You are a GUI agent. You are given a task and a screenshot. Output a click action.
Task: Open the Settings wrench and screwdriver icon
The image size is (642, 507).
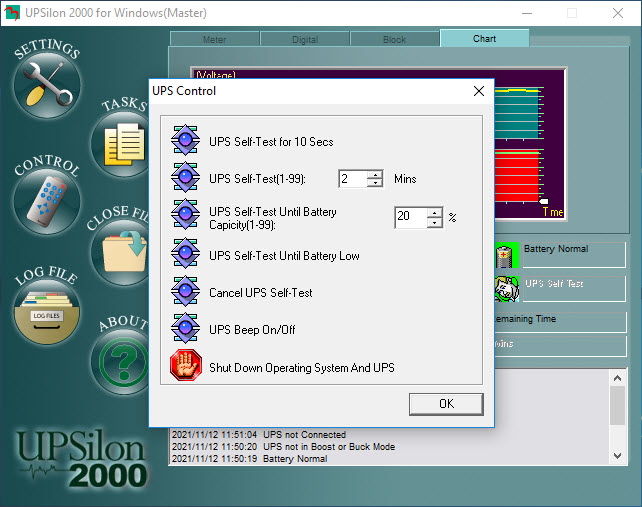(47, 85)
